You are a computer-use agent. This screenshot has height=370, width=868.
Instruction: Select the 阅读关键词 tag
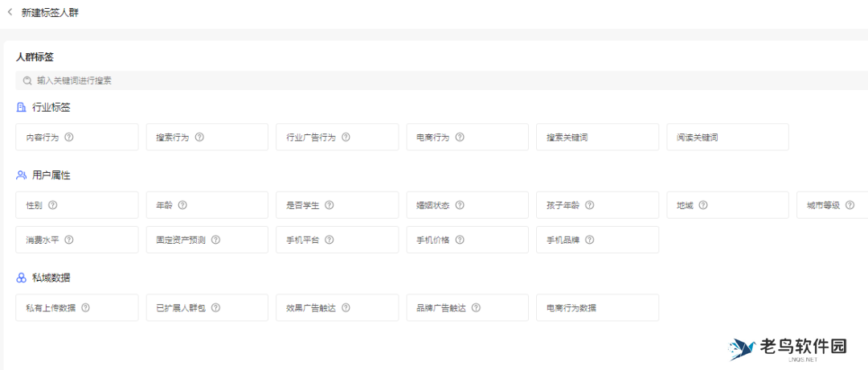tap(727, 138)
